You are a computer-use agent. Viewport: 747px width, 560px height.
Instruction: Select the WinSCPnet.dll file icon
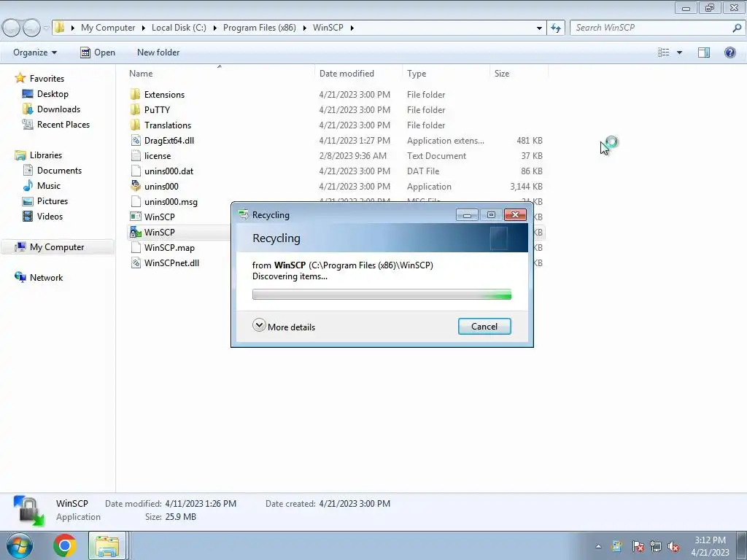click(136, 262)
